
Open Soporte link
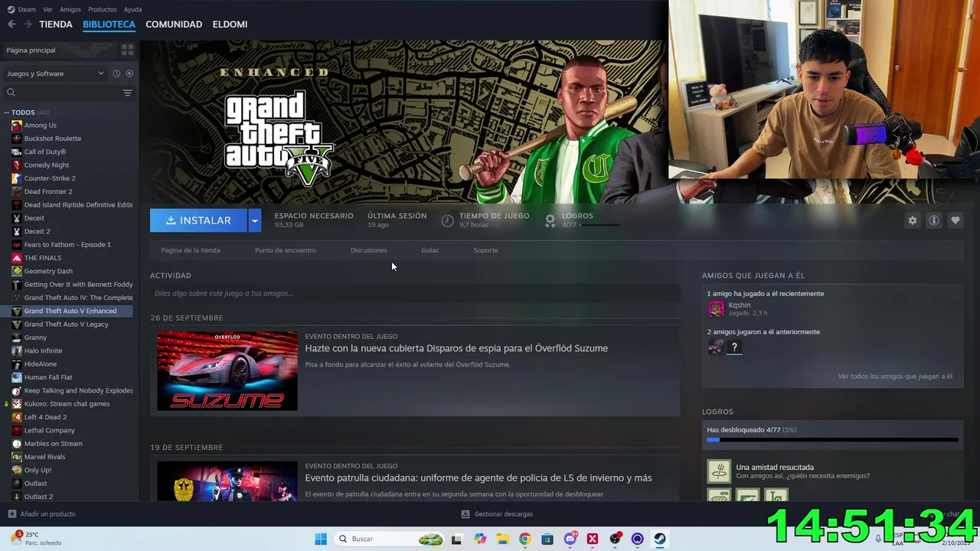pos(485,250)
